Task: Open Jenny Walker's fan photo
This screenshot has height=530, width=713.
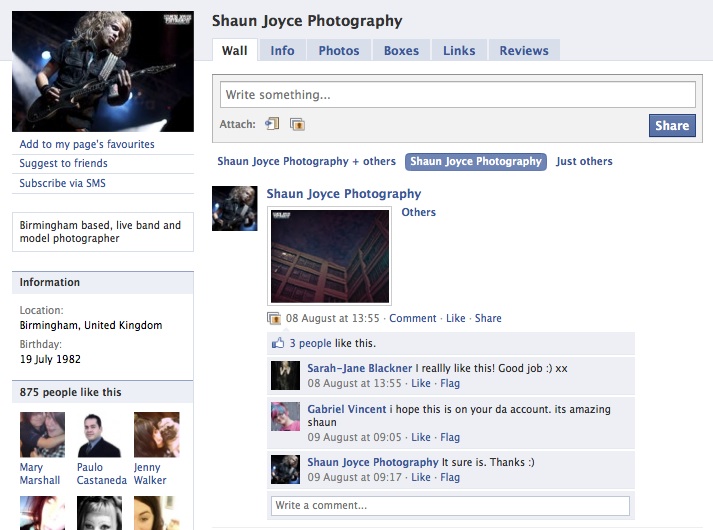Action: point(156,435)
